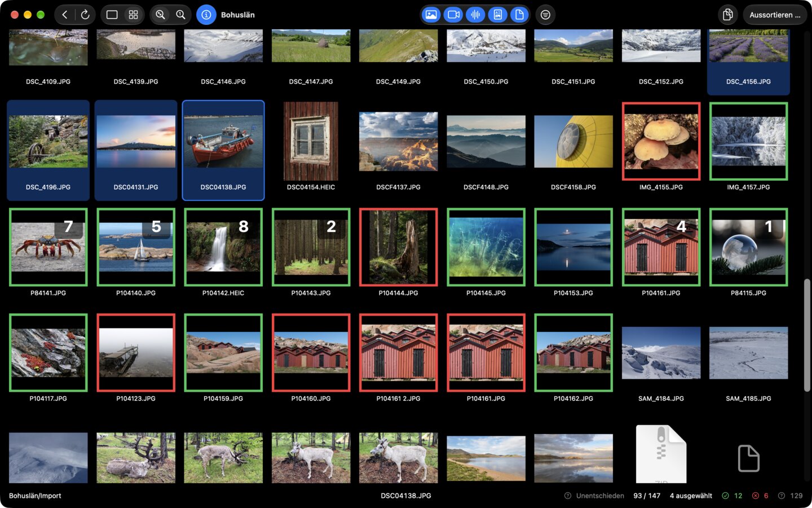Image resolution: width=812 pixels, height=508 pixels.
Task: Select the P104142.HEIC waterfall thumbnail
Action: pyautogui.click(x=223, y=247)
